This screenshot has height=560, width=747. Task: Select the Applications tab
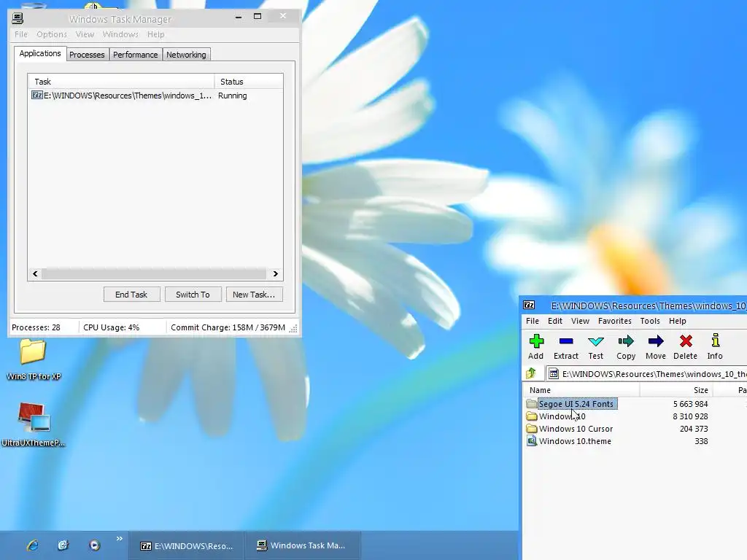tap(40, 53)
